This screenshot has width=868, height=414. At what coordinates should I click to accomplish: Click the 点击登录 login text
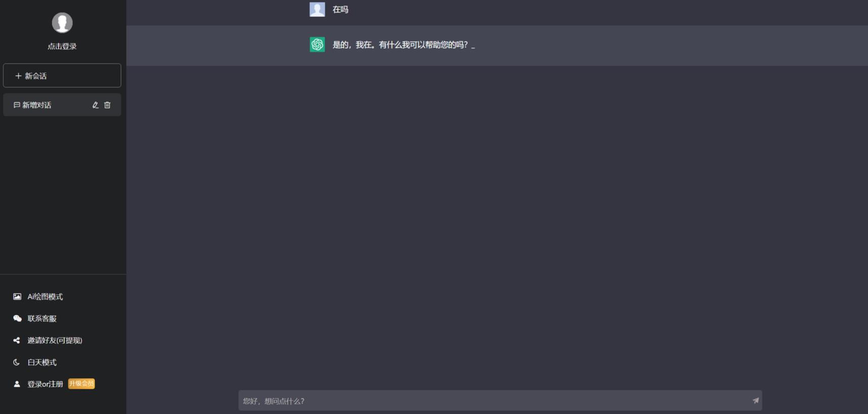pos(62,47)
